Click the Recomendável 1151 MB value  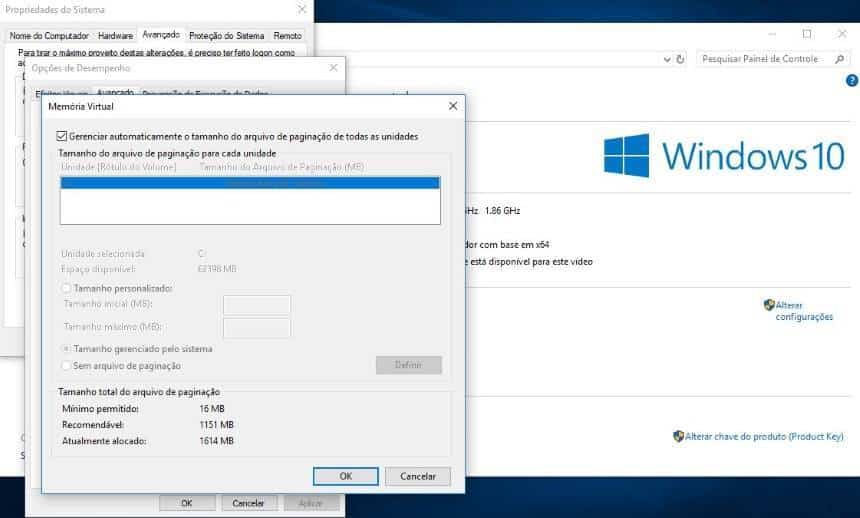click(x=217, y=425)
